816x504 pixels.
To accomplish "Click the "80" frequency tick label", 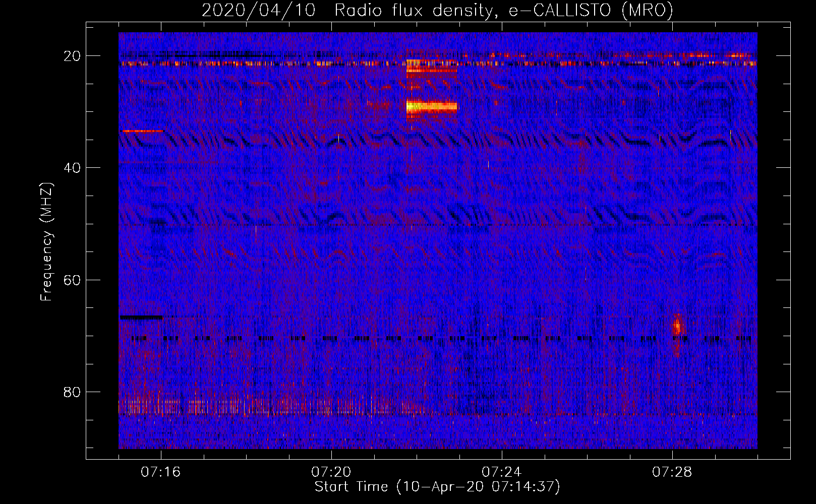I will tap(73, 392).
